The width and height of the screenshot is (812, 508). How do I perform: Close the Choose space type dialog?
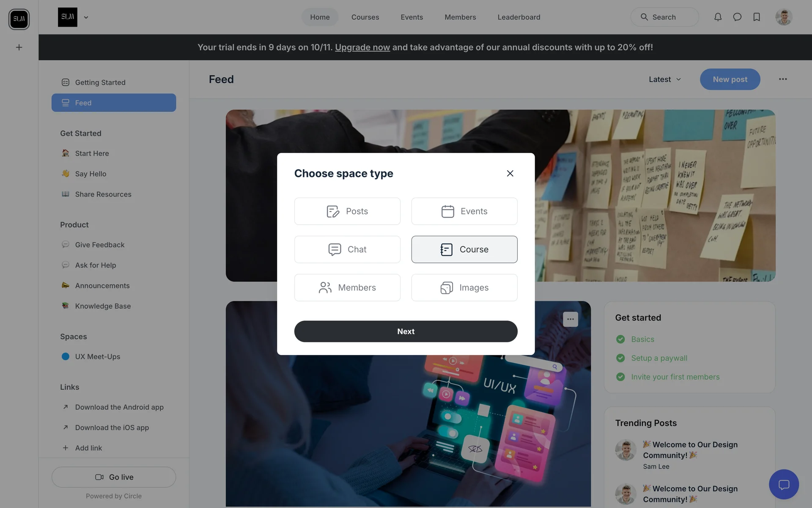point(510,173)
